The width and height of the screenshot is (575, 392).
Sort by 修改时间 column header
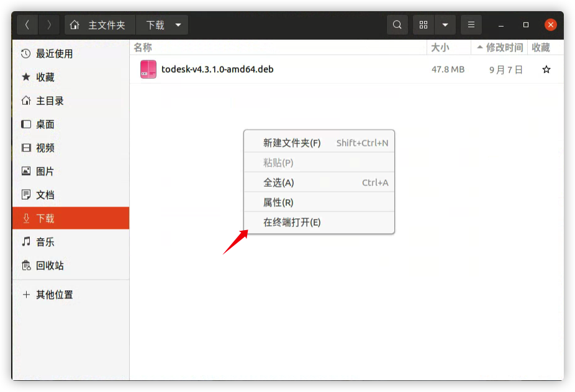[x=504, y=48]
